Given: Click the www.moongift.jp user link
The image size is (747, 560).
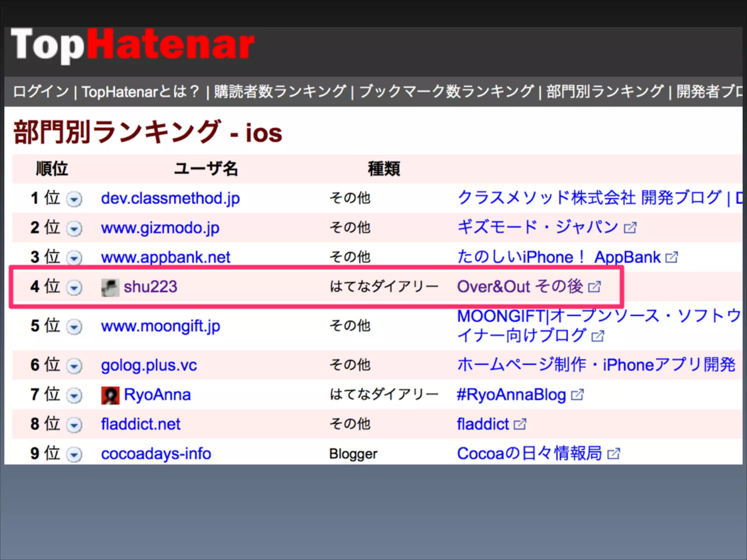Looking at the screenshot, I should [160, 326].
